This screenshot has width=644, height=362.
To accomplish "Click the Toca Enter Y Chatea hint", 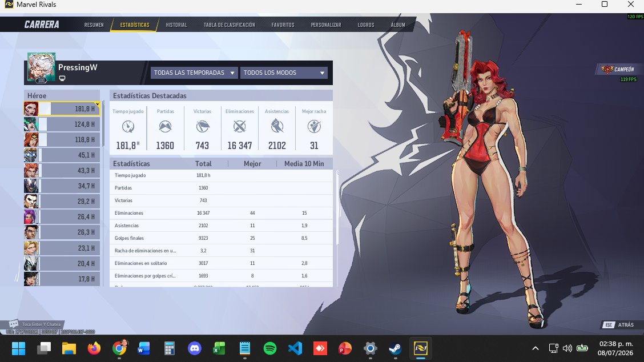I will click(x=41, y=324).
